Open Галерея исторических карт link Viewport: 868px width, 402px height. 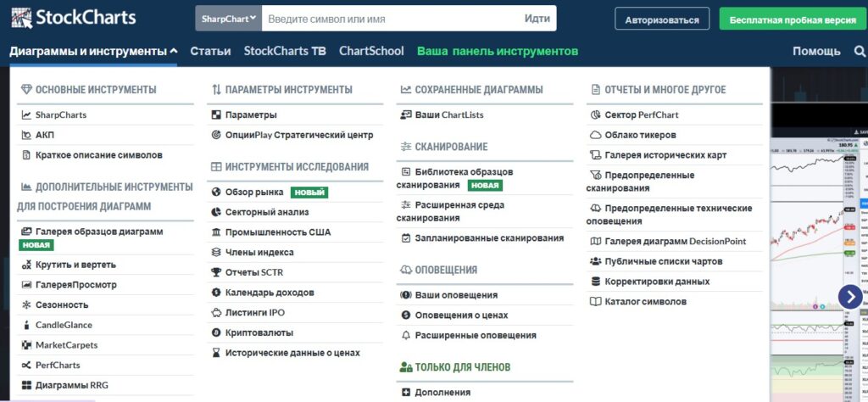pyautogui.click(x=665, y=155)
